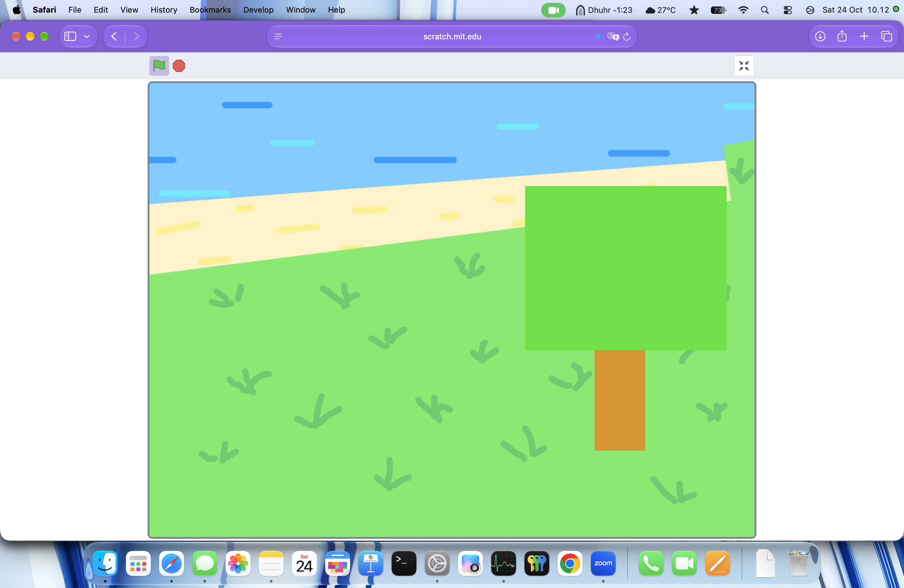Image resolution: width=904 pixels, height=588 pixels.
Task: Open a new Safari tab
Action: (x=864, y=37)
